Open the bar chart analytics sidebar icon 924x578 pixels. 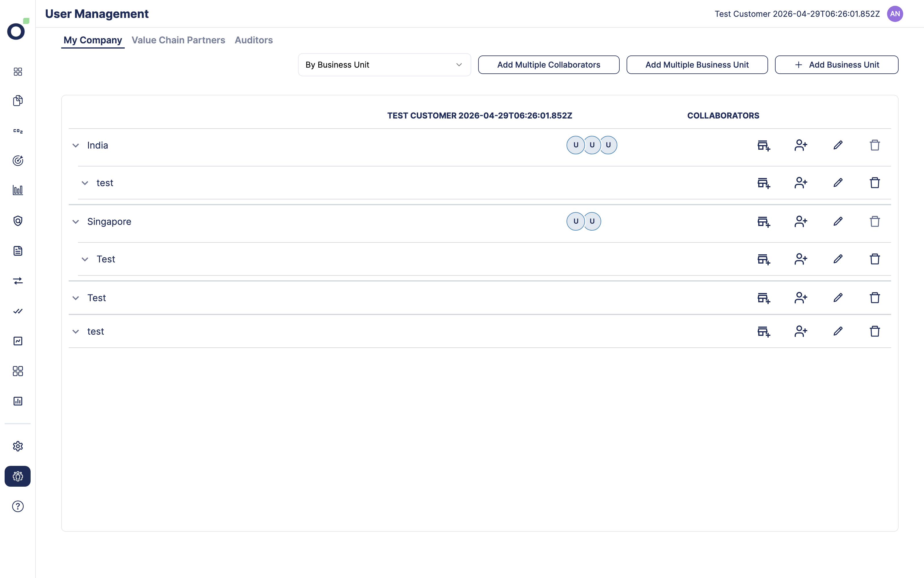pyautogui.click(x=18, y=190)
